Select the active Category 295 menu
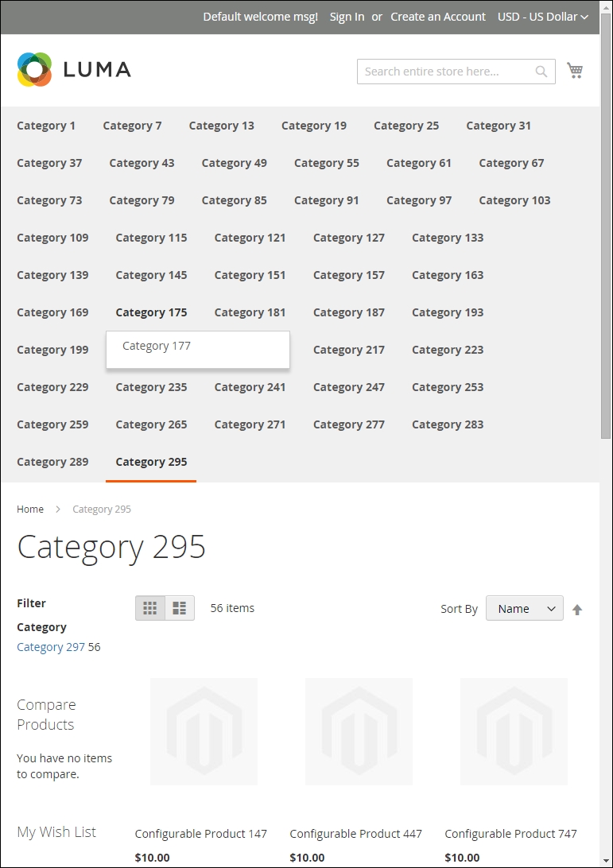 tap(151, 463)
